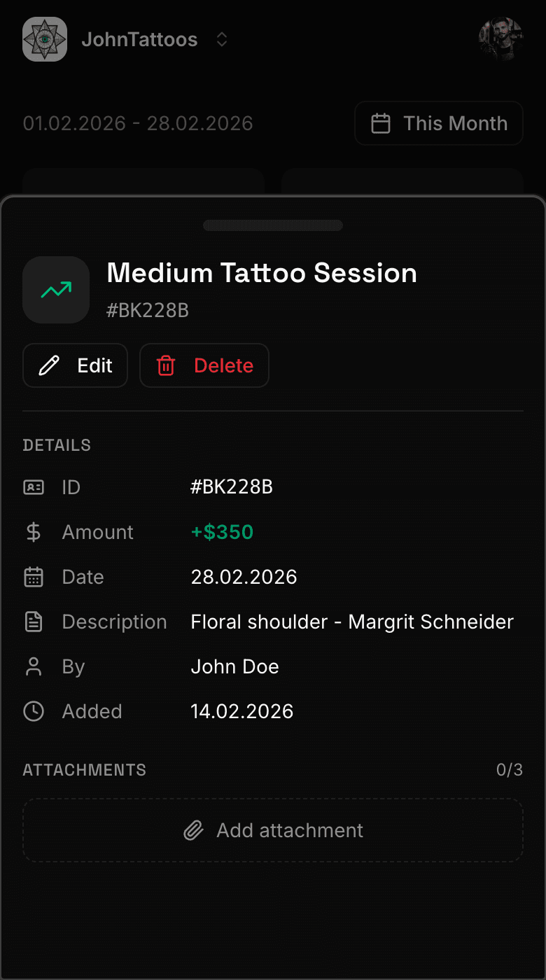Click the paperclip attachment icon
Viewport: 546px width, 980px height.
pyautogui.click(x=193, y=831)
